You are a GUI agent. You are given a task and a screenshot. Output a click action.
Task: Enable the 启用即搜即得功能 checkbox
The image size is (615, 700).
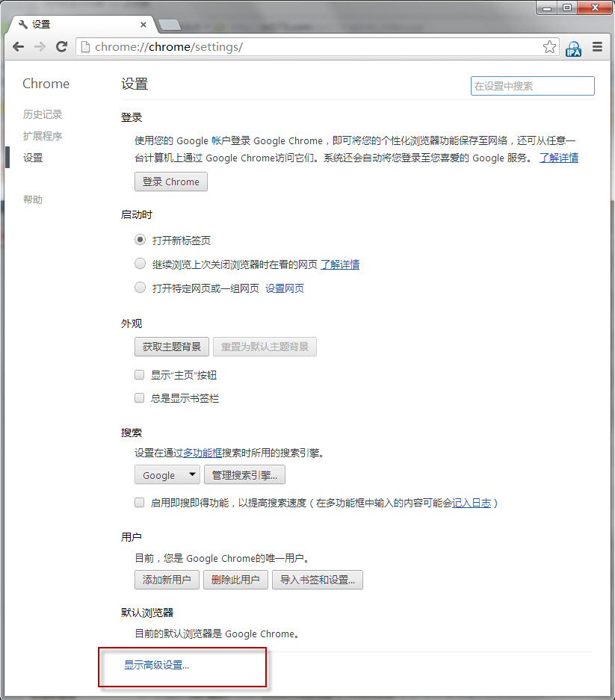[140, 503]
